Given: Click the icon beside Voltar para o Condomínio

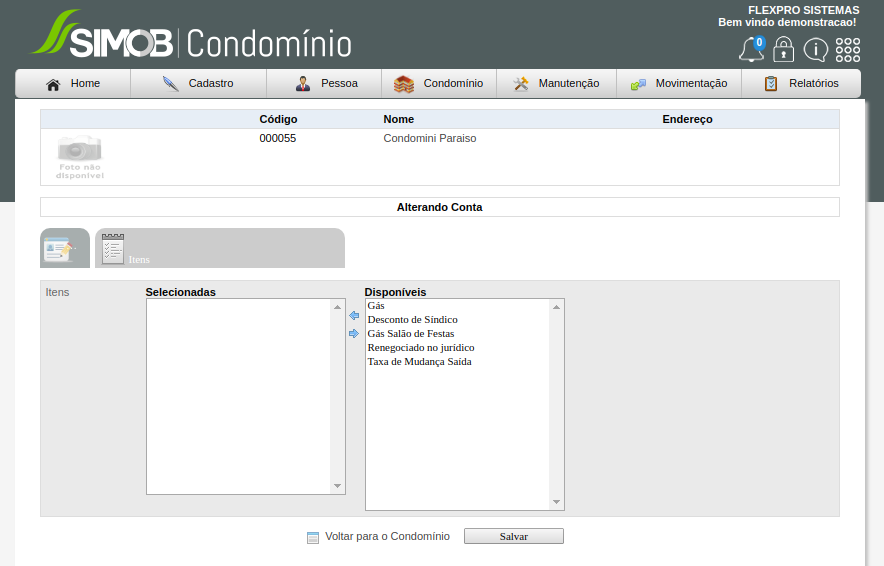Looking at the screenshot, I should (313, 537).
